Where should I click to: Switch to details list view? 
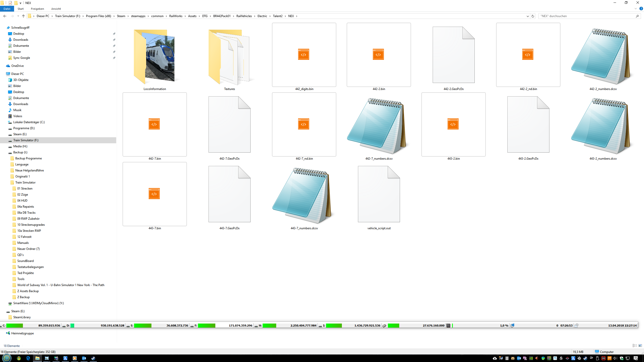click(634, 346)
